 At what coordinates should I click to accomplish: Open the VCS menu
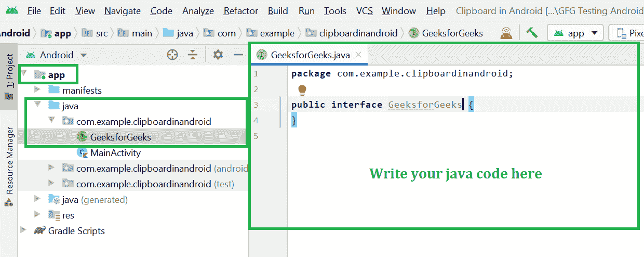(364, 10)
